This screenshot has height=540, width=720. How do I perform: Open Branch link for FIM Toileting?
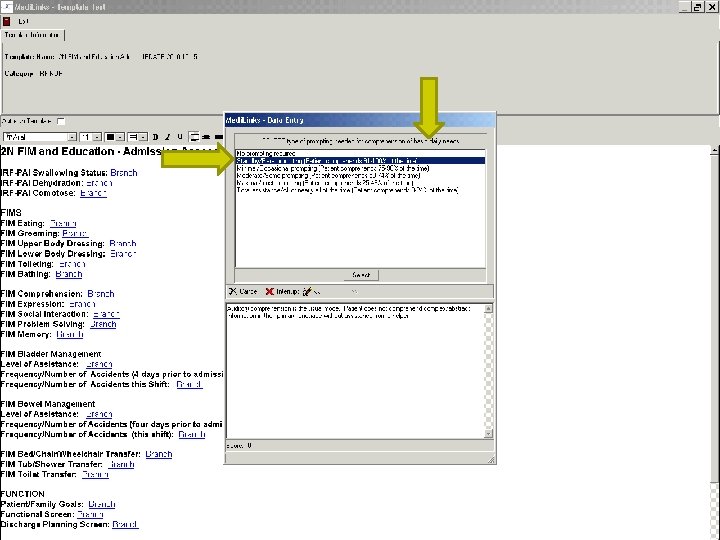click(72, 264)
